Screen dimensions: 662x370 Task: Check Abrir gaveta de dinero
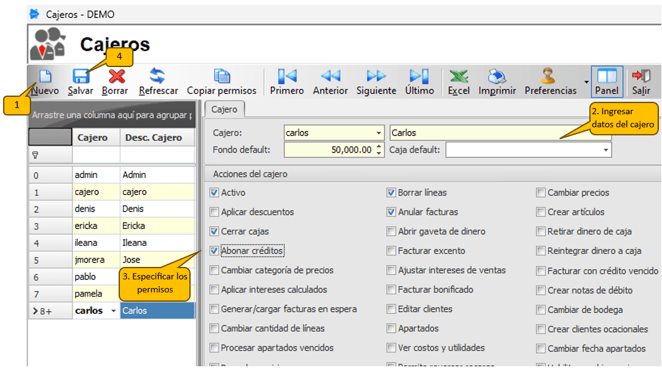click(391, 231)
